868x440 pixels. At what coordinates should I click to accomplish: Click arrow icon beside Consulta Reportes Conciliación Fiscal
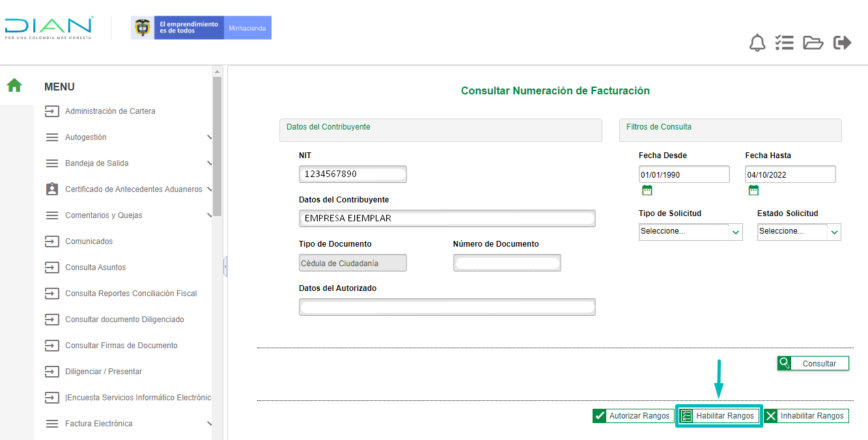(x=52, y=294)
